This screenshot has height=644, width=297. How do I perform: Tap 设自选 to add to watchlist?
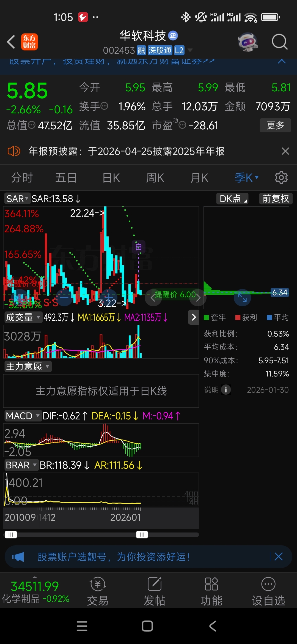268,592
